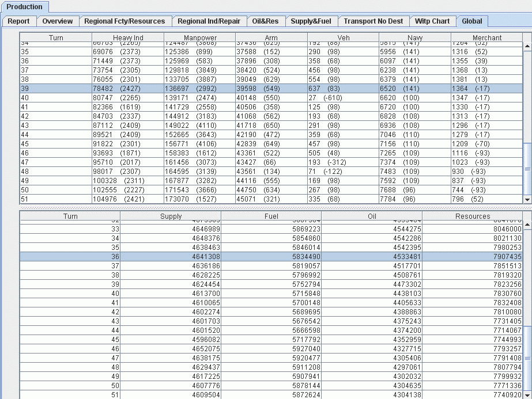The image size is (532, 399).
Task: Click Heavy Ind cell 104976 (2421)
Action: [128, 199]
